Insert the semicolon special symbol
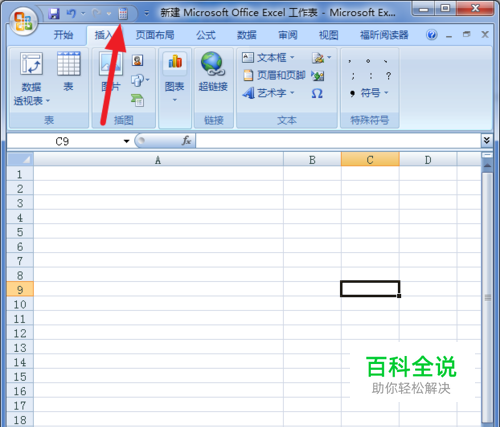 point(353,76)
